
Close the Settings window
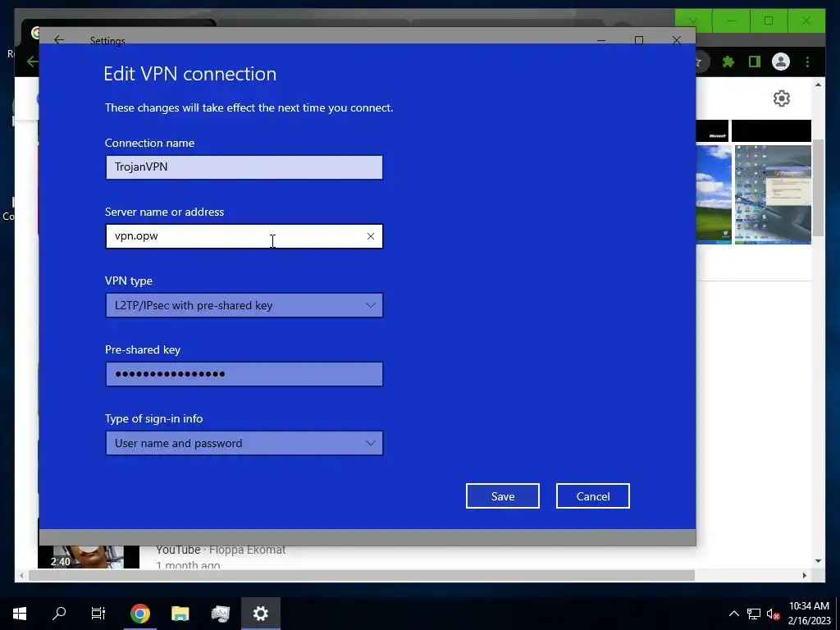click(x=677, y=40)
